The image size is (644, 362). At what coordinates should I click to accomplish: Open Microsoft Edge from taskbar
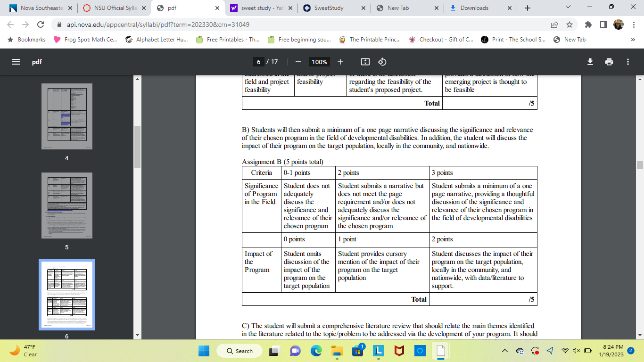pos(316,351)
